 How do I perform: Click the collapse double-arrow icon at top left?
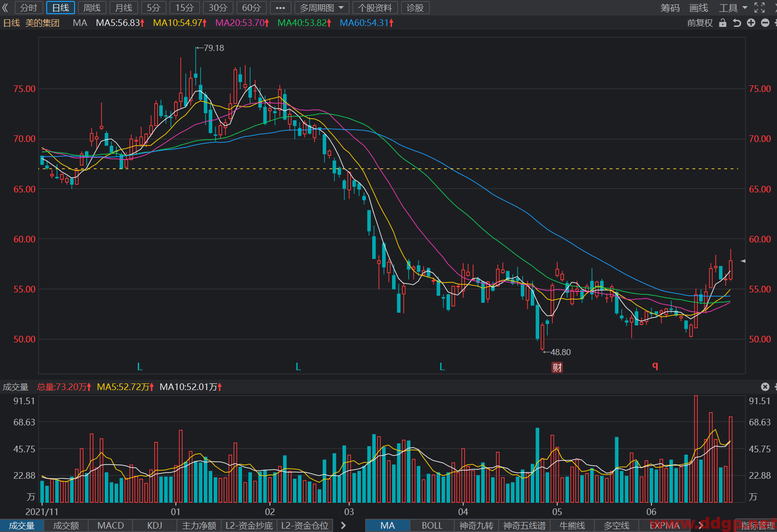click(x=5, y=8)
